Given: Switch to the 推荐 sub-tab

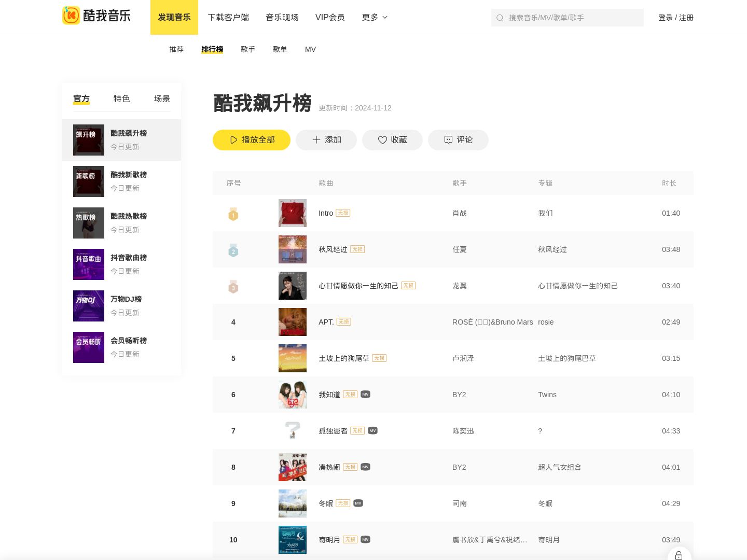Looking at the screenshot, I should click(176, 49).
